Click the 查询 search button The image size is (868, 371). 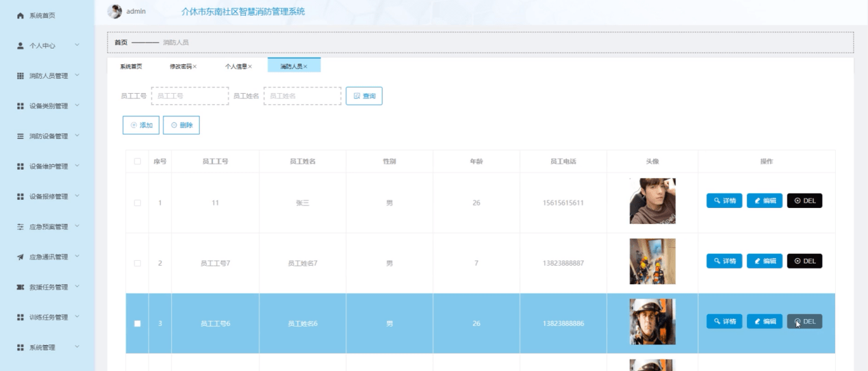click(x=364, y=96)
